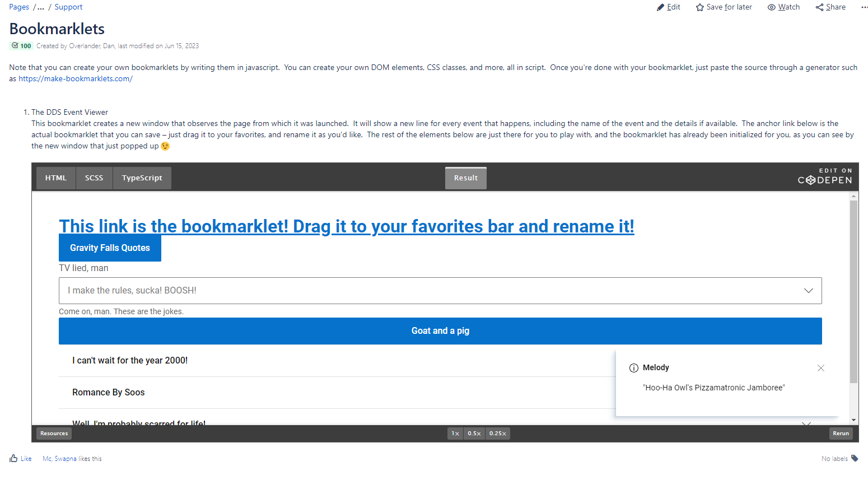Click the Save for later star icon
868x480 pixels.
point(699,7)
